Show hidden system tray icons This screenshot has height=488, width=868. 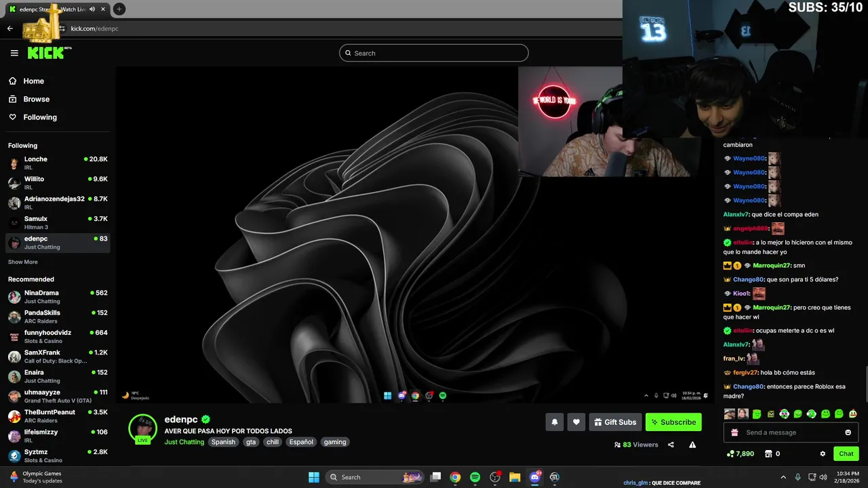click(x=783, y=477)
